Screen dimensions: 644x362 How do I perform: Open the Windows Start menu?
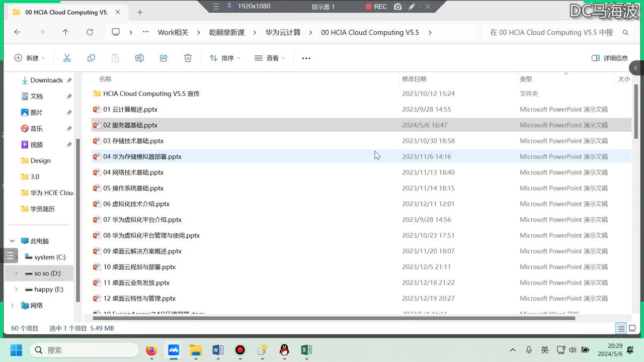point(17,350)
